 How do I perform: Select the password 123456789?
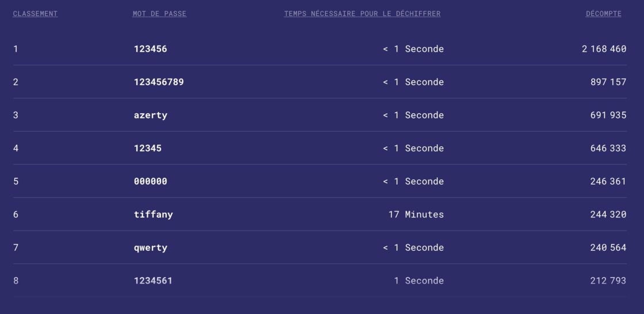click(x=159, y=82)
